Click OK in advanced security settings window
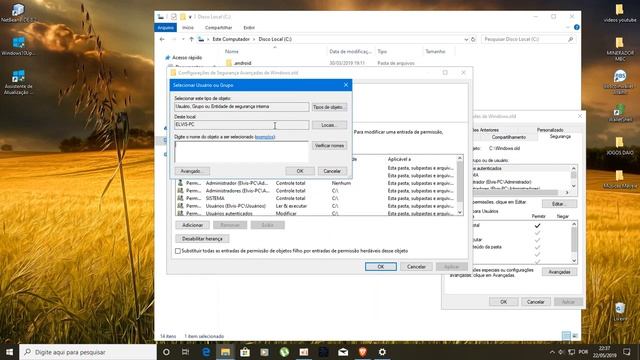Viewport: 640px width, 360px height. tap(380, 267)
